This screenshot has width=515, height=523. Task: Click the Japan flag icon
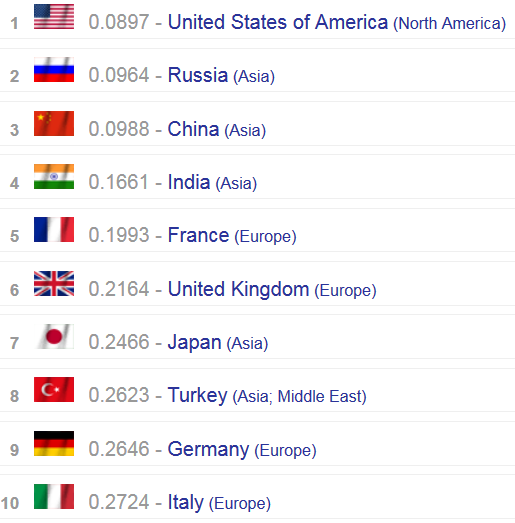click(54, 337)
